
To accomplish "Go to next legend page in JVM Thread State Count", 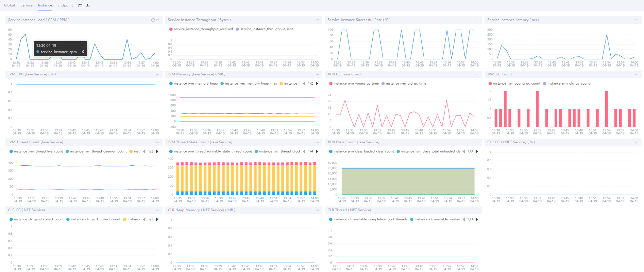I will pos(317,151).
